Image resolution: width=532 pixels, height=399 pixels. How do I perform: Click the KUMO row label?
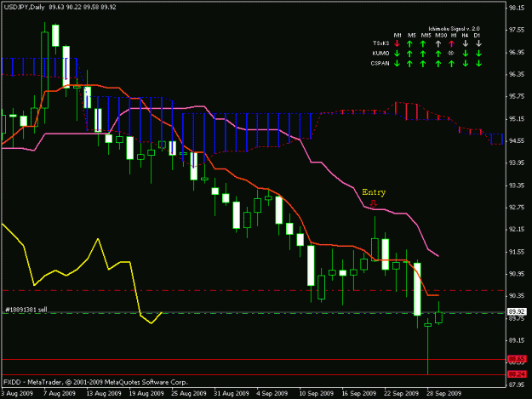pos(380,54)
